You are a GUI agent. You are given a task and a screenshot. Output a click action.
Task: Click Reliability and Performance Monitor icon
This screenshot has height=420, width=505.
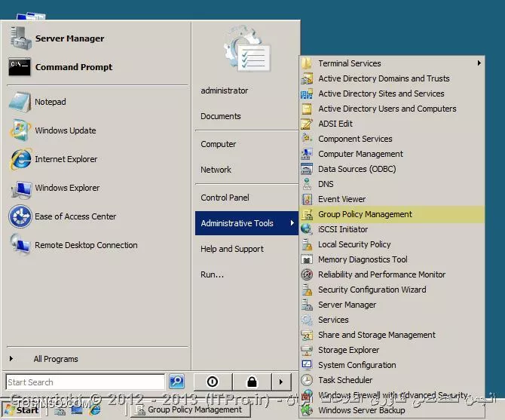[307, 274]
